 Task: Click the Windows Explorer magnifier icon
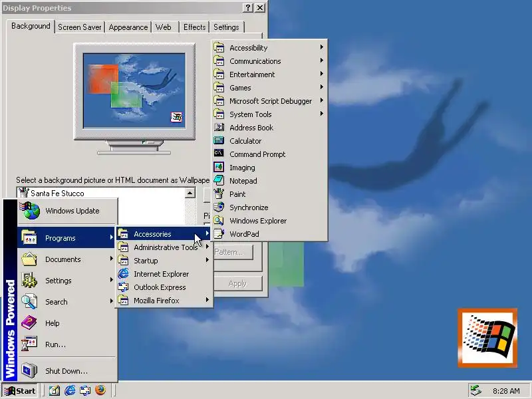(x=219, y=221)
